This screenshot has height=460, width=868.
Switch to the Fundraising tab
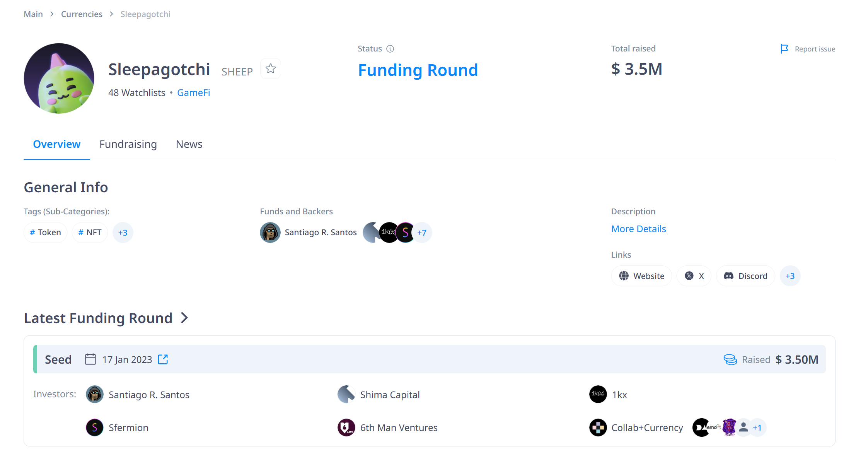pos(128,144)
